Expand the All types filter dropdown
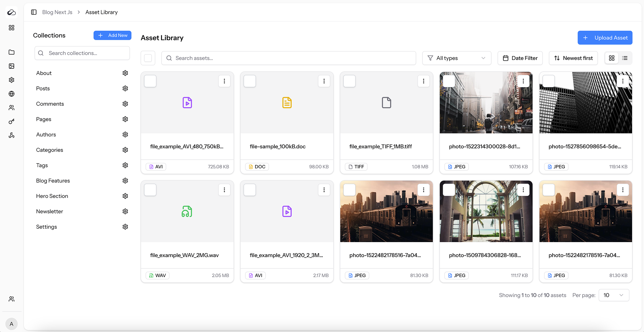 tap(456, 58)
